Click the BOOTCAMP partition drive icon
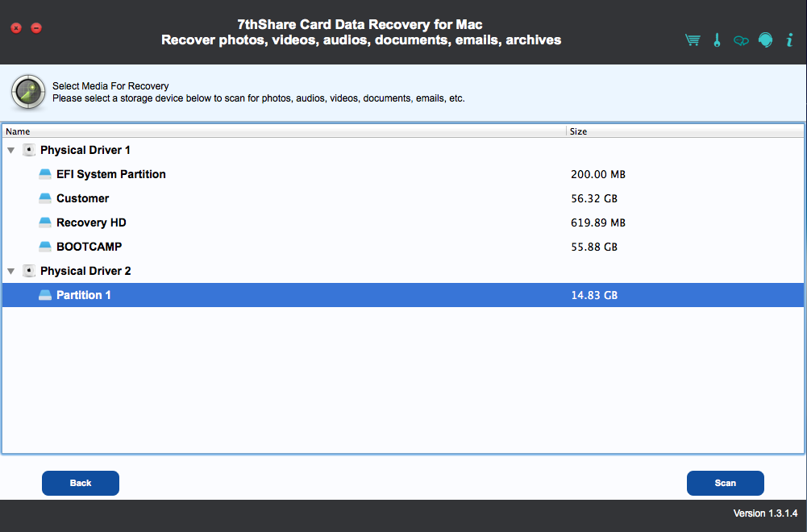Image resolution: width=807 pixels, height=532 pixels. [45, 247]
